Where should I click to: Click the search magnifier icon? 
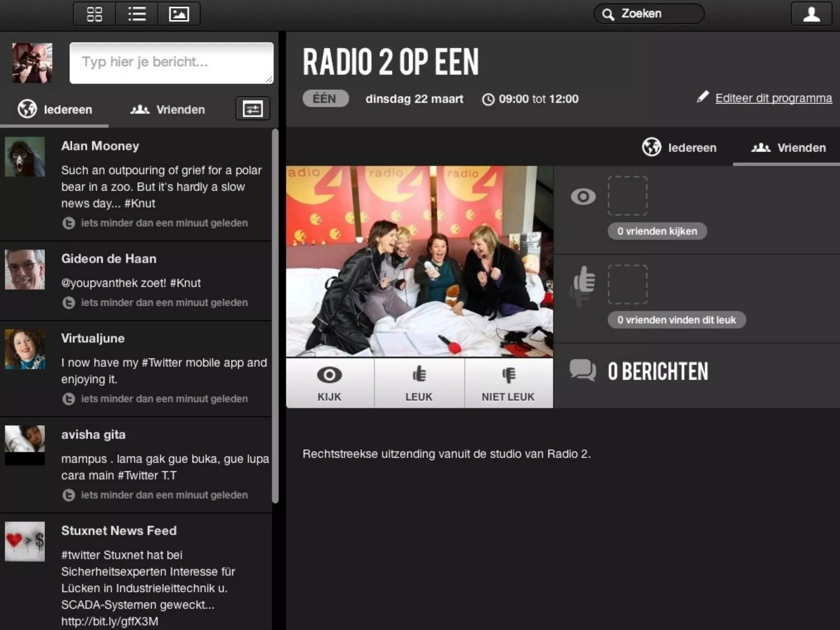[608, 14]
